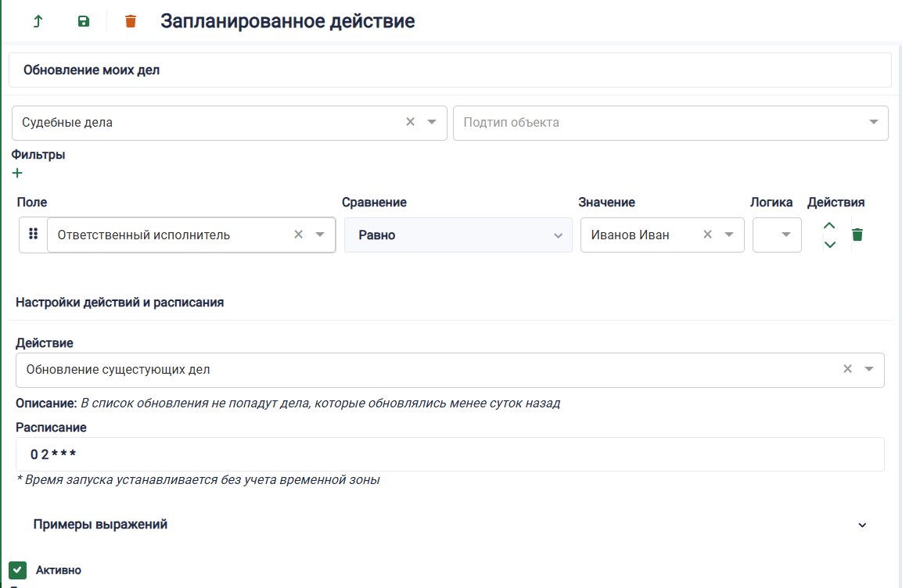Click the delete trash icon in the header toolbar
Screen dimensions: 902x588
[x=130, y=22]
